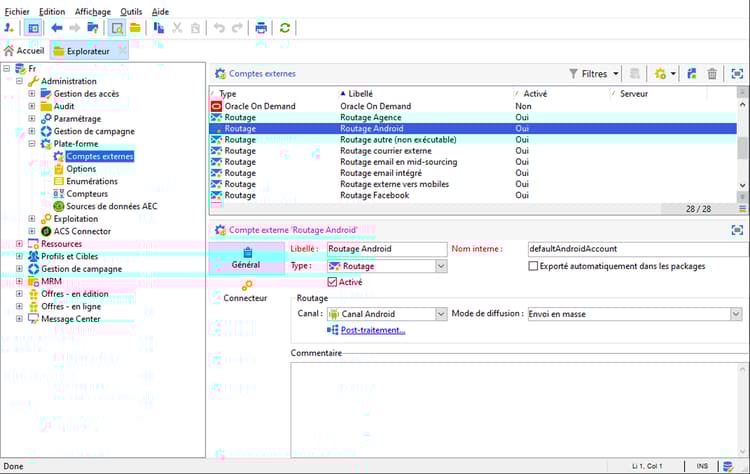Select Sources de données AEC node

tap(111, 206)
